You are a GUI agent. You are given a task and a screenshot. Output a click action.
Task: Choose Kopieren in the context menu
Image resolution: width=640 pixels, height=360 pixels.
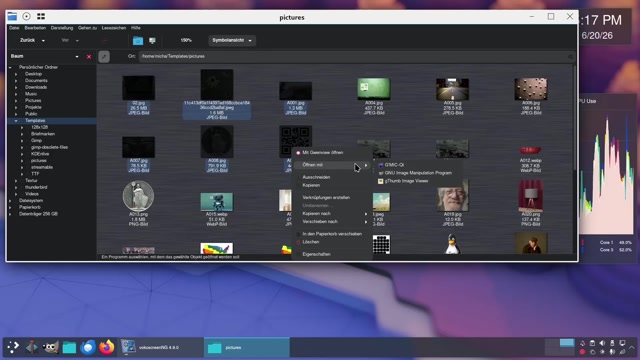(x=311, y=185)
